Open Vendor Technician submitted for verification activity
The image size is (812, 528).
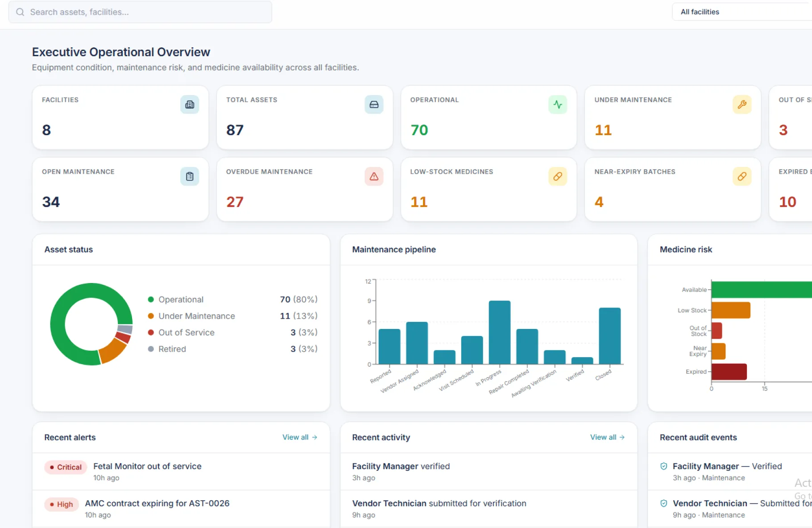pos(489,509)
